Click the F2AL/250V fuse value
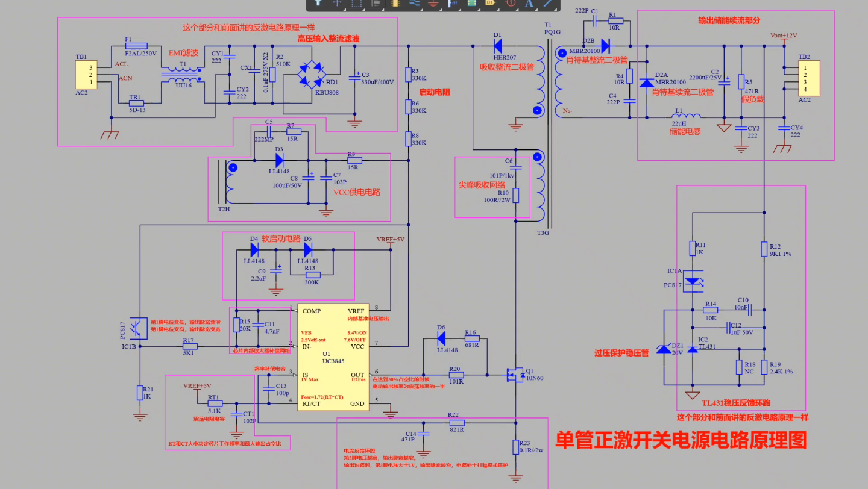The width and height of the screenshot is (868, 489). click(x=140, y=53)
